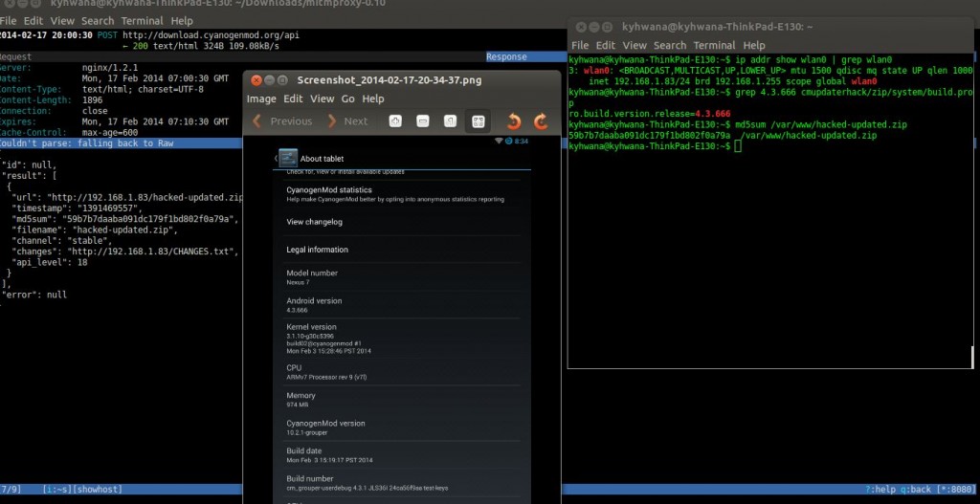Image resolution: width=980 pixels, height=504 pixels.
Task: Open File menu in mitmproxy terminal window
Action: pos(8,21)
